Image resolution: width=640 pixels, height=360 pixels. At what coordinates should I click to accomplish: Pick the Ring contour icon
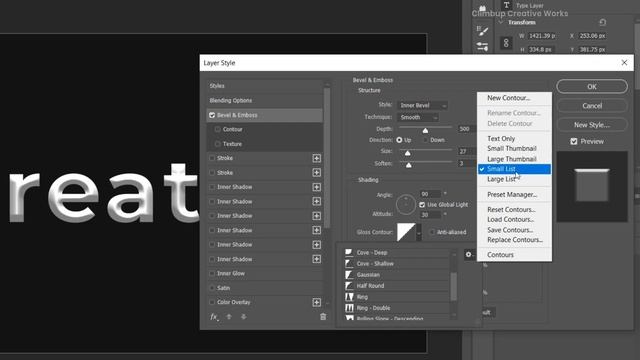point(349,297)
